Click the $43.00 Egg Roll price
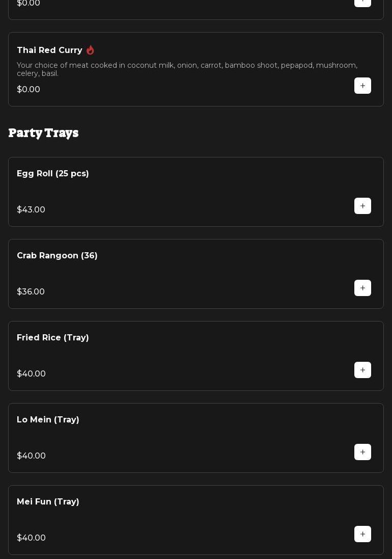Image resolution: width=392 pixels, height=559 pixels. click(31, 210)
